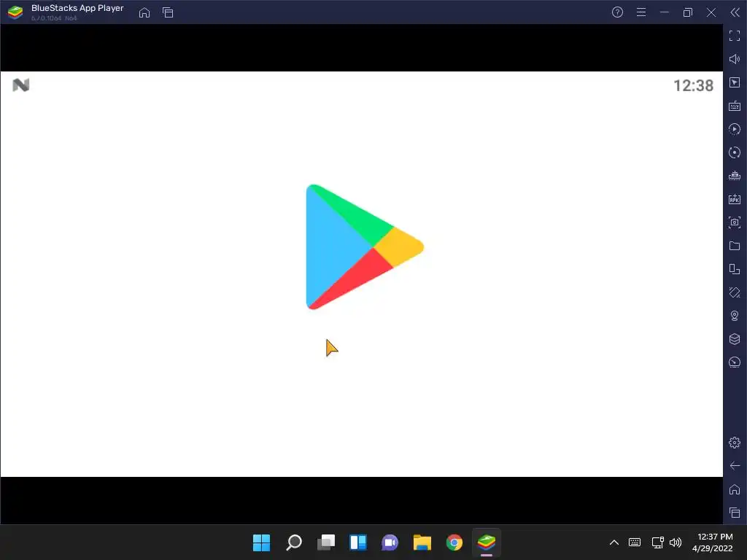Open Task View on the taskbar
Viewport: 747px width, 560px height.
[326, 542]
